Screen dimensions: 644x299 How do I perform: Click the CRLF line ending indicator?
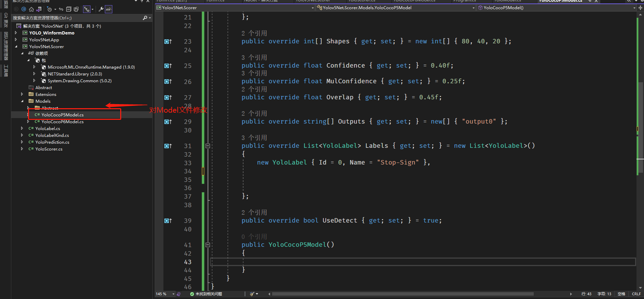coord(636,294)
